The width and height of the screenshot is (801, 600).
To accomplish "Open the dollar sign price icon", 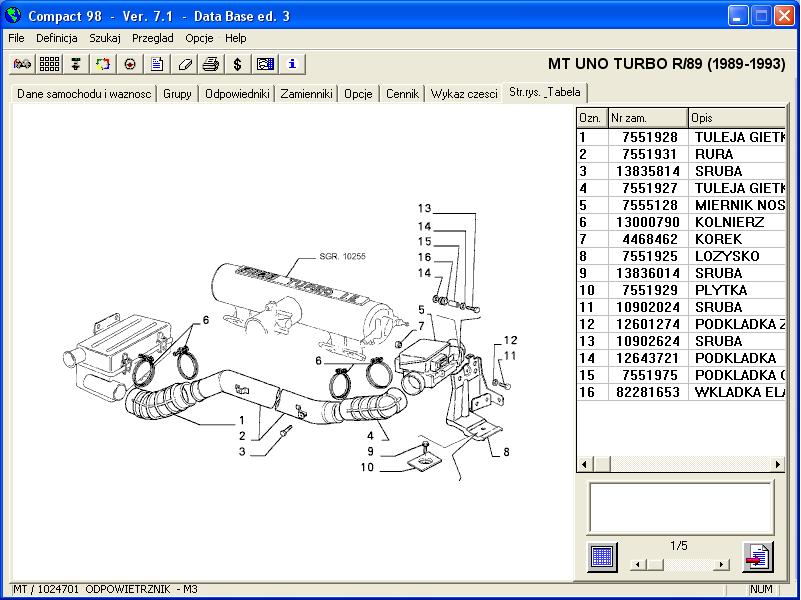I will pyautogui.click(x=237, y=64).
